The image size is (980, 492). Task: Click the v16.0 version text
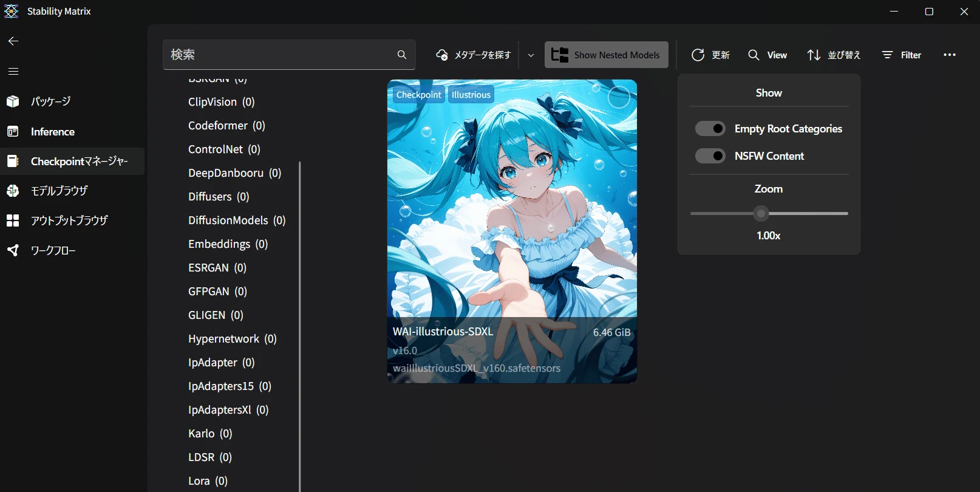point(405,350)
